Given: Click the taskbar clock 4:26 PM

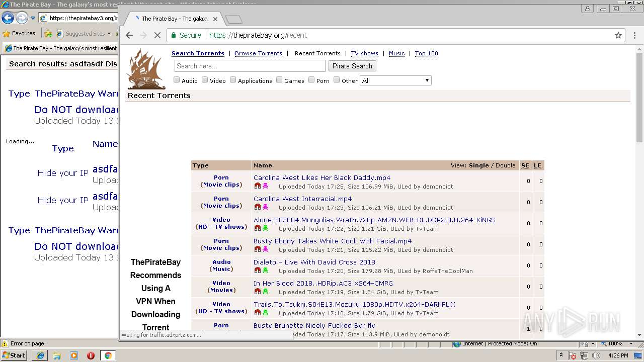Looking at the screenshot, I should (x=618, y=355).
